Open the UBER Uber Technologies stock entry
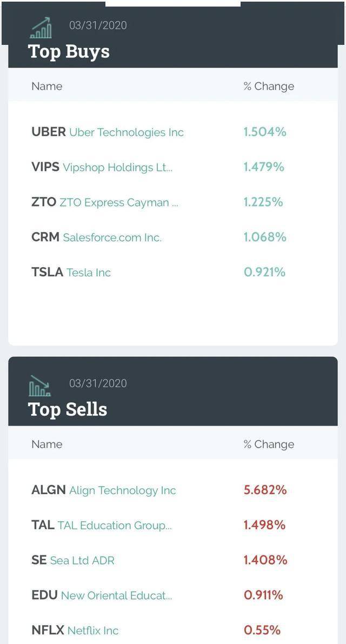This screenshot has width=346, height=644. (108, 132)
